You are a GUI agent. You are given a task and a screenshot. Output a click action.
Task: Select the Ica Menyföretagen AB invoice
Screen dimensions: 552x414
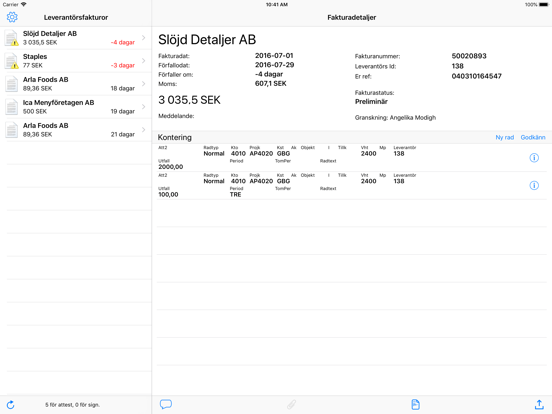pos(76,107)
